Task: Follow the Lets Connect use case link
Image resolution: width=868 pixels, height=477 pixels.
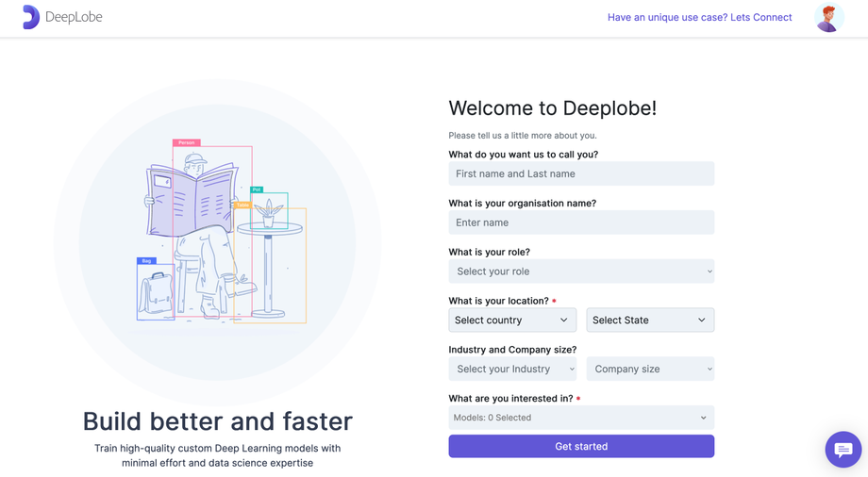Action: 699,17
